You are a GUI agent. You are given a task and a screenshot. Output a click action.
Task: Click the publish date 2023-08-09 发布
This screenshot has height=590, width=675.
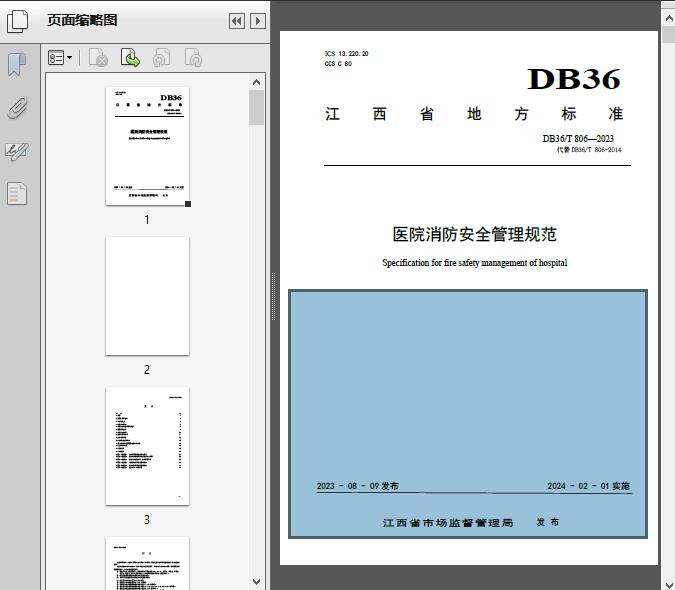[358, 486]
